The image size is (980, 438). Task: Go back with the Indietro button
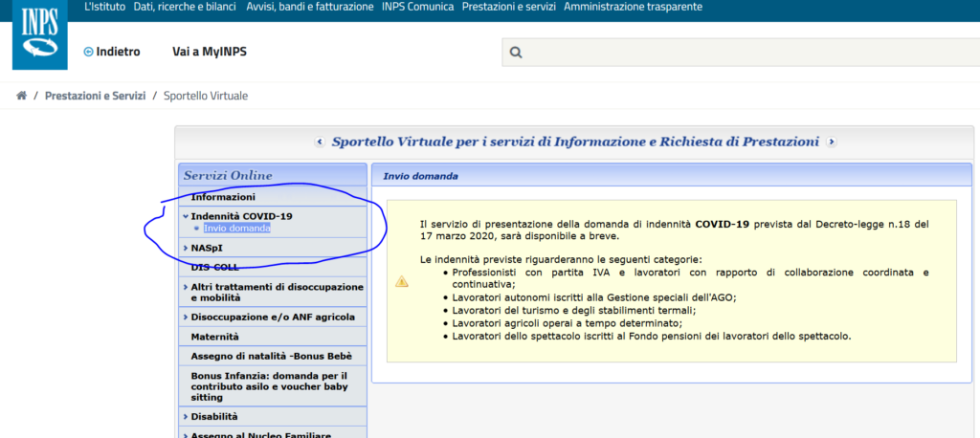[x=112, y=52]
